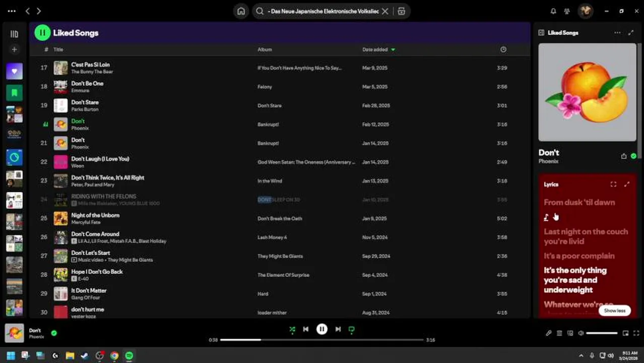This screenshot has height=363, width=644.
Task: Open Friend Activity
Action: pyautogui.click(x=567, y=11)
